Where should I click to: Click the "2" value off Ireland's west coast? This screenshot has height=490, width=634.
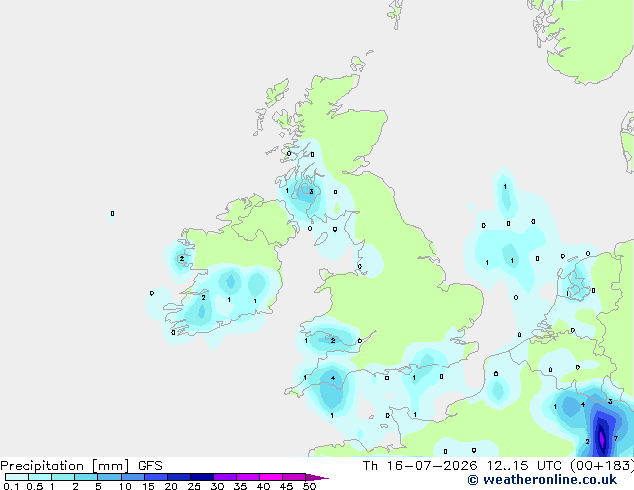182,259
